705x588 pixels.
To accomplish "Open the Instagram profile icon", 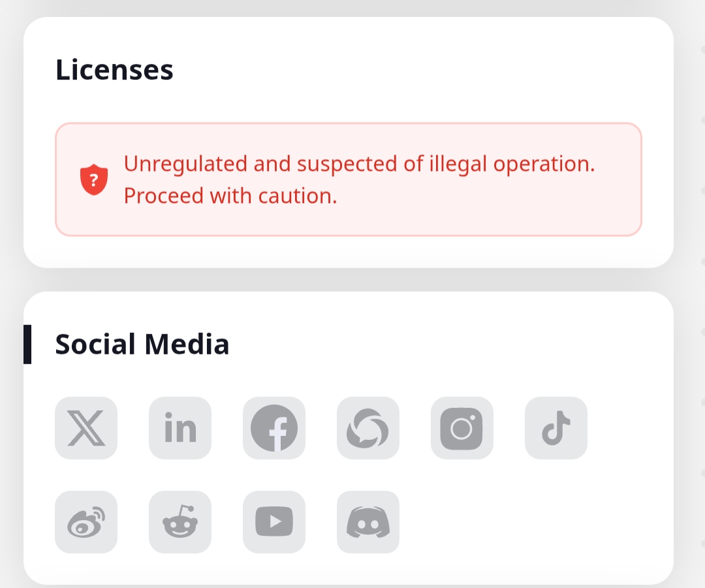I will [462, 428].
